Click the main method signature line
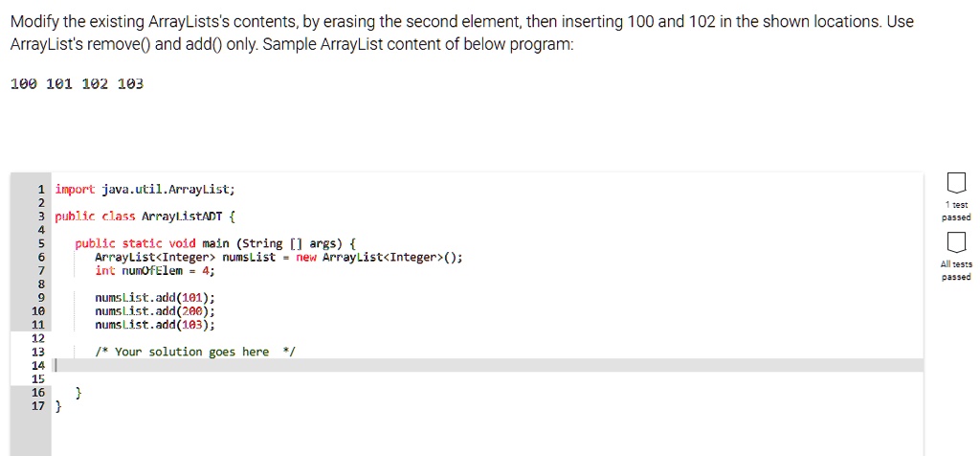 click(215, 243)
